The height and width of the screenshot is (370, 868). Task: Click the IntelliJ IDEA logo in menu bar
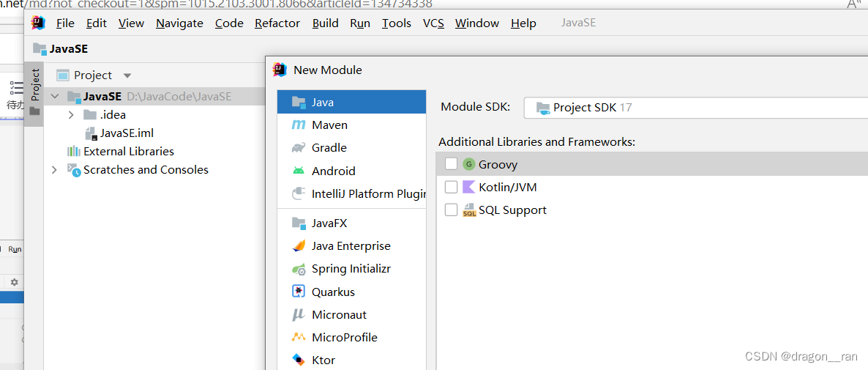coord(38,23)
